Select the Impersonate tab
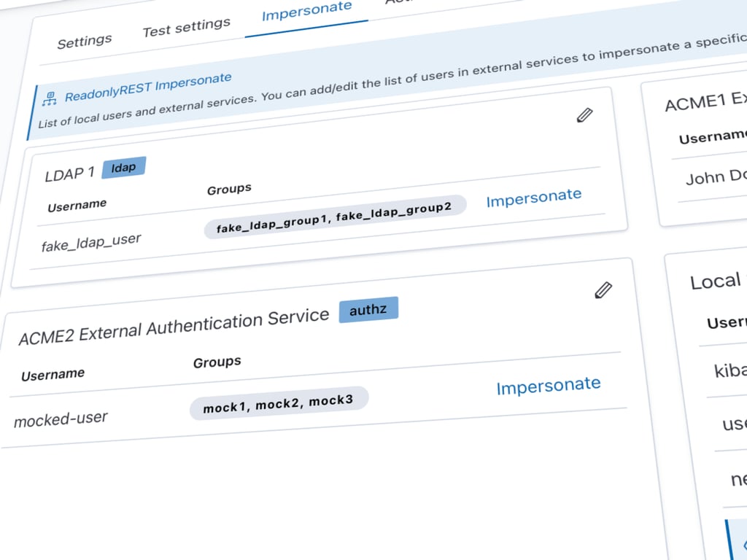This screenshot has height=560, width=747. [x=306, y=10]
